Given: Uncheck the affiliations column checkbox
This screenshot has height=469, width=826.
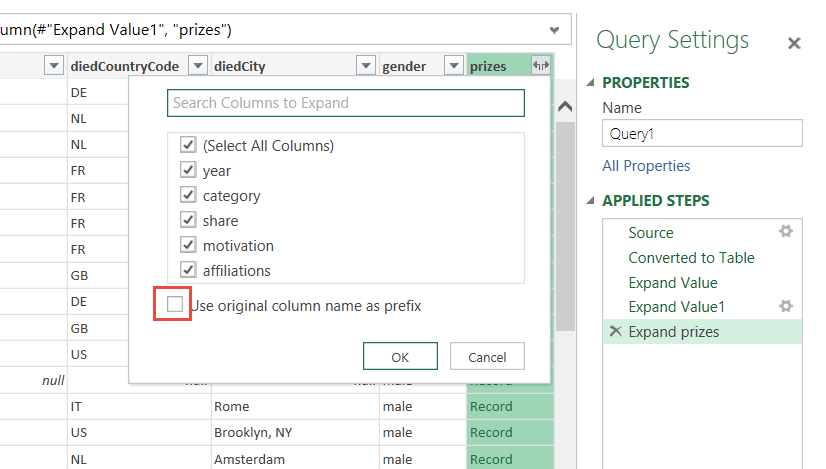Looking at the screenshot, I should 187,270.
